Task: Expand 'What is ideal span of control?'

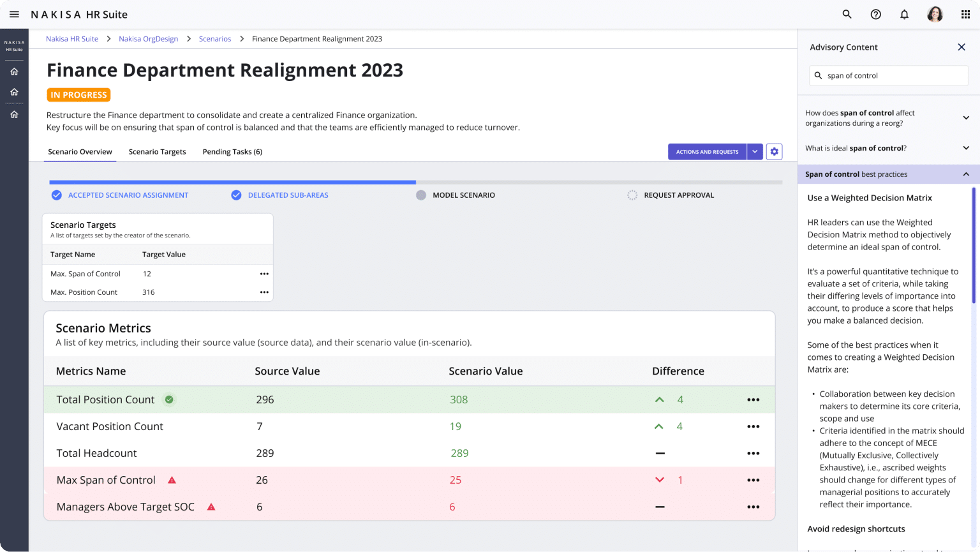Action: (x=965, y=147)
